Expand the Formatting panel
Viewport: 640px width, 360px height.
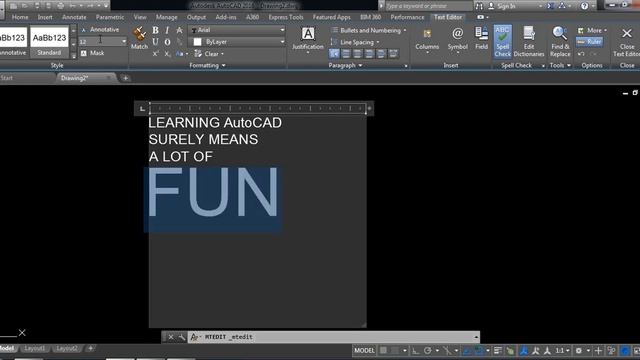tap(207, 65)
